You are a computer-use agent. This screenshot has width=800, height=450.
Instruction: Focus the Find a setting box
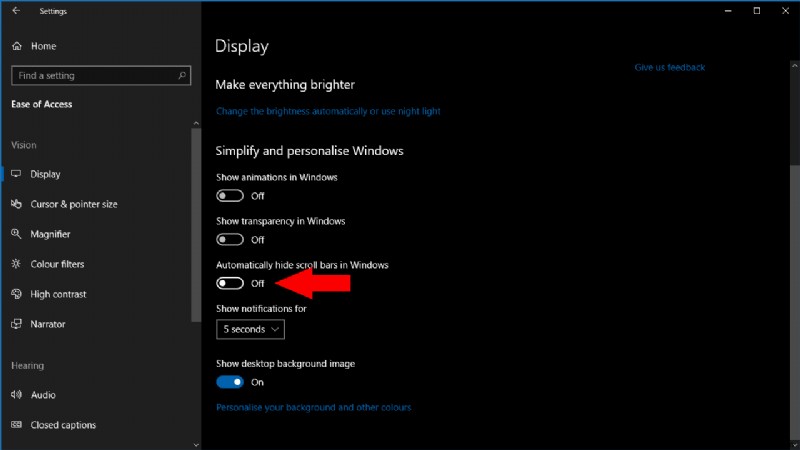point(101,76)
